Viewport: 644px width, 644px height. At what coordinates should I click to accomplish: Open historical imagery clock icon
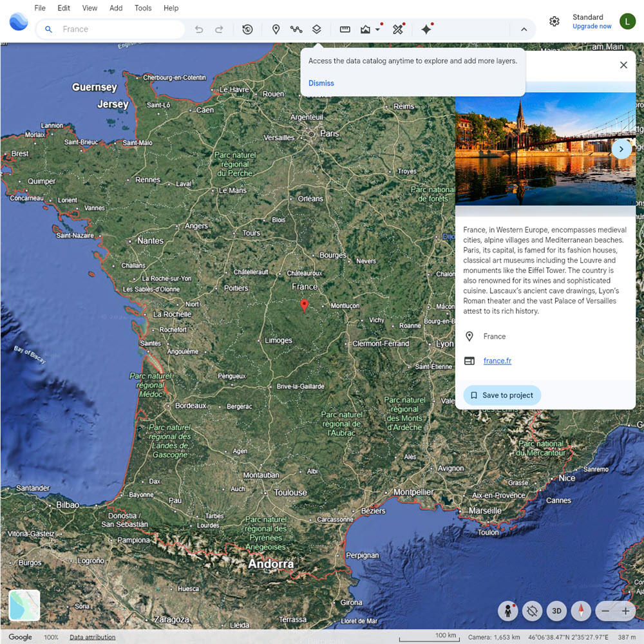coord(247,29)
